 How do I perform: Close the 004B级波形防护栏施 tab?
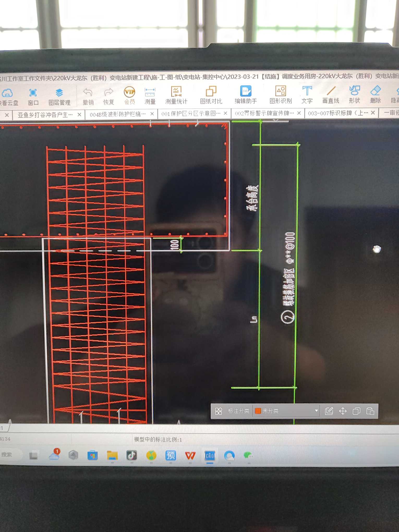click(x=152, y=114)
